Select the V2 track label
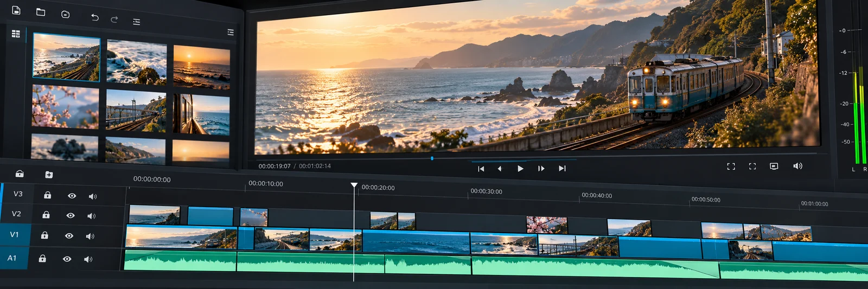 click(16, 214)
